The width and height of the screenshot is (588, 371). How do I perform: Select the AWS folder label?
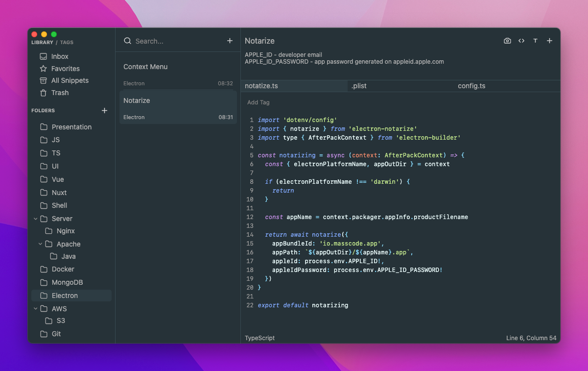click(59, 309)
